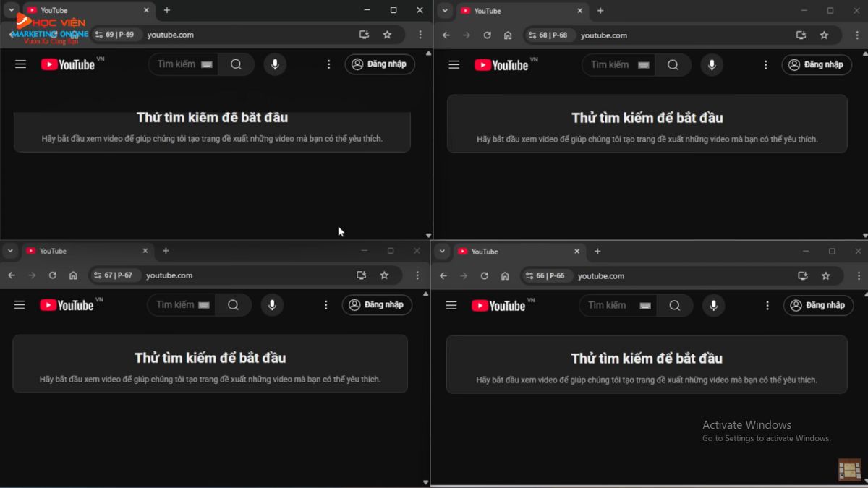Click the install/cast icon in the P-69 address bar
Screen dimensions: 868x488
364,34
